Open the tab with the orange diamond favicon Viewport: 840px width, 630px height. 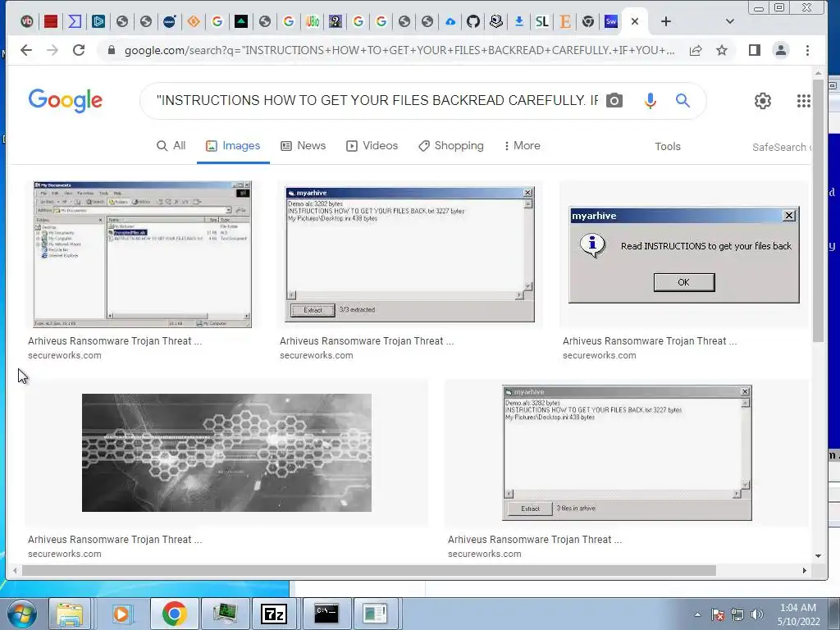tap(194, 21)
